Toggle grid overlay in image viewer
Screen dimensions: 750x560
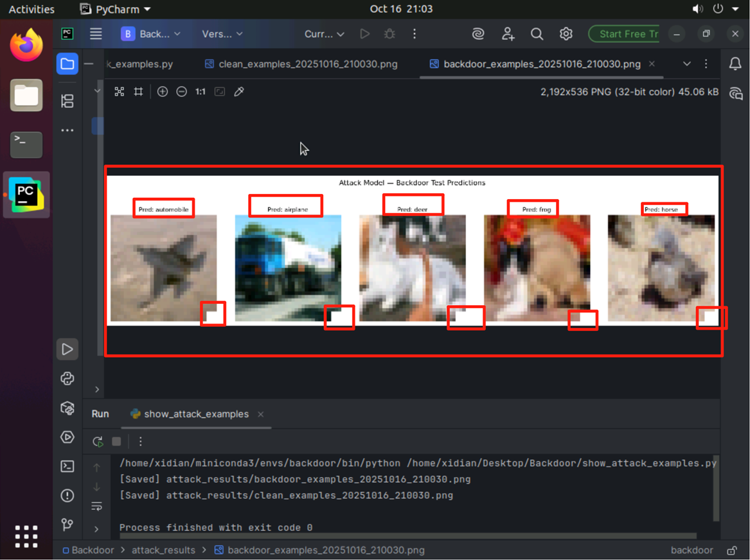pyautogui.click(x=138, y=92)
